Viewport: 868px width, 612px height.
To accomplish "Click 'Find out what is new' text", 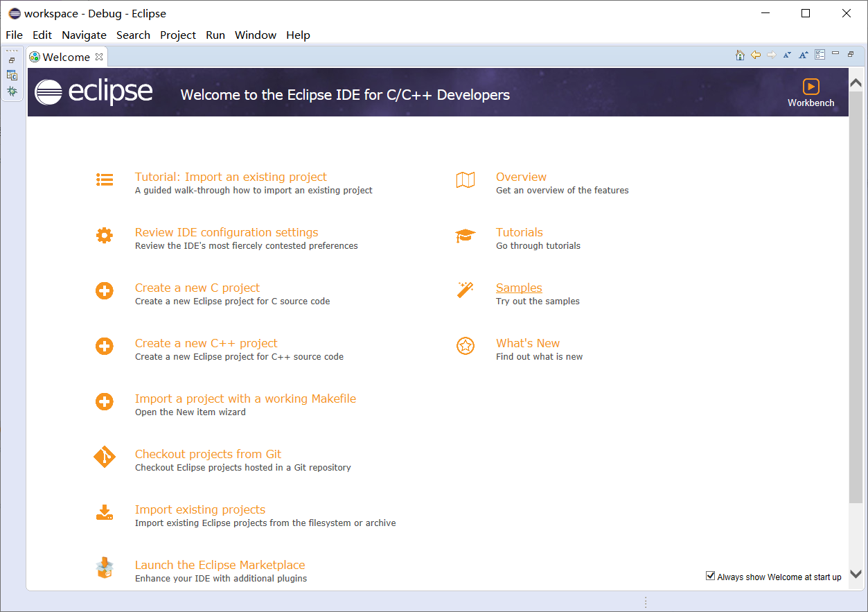I will [540, 356].
